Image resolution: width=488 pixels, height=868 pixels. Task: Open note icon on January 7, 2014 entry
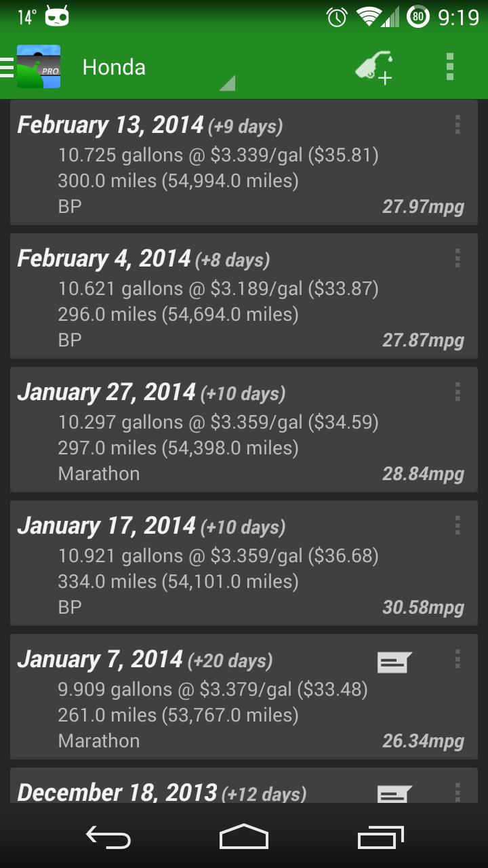pyautogui.click(x=394, y=662)
